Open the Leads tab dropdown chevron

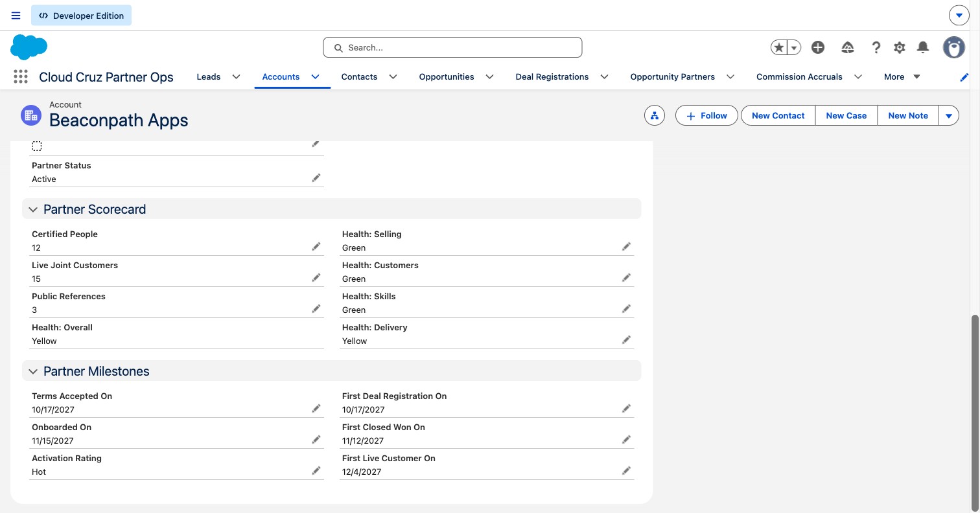(x=237, y=77)
